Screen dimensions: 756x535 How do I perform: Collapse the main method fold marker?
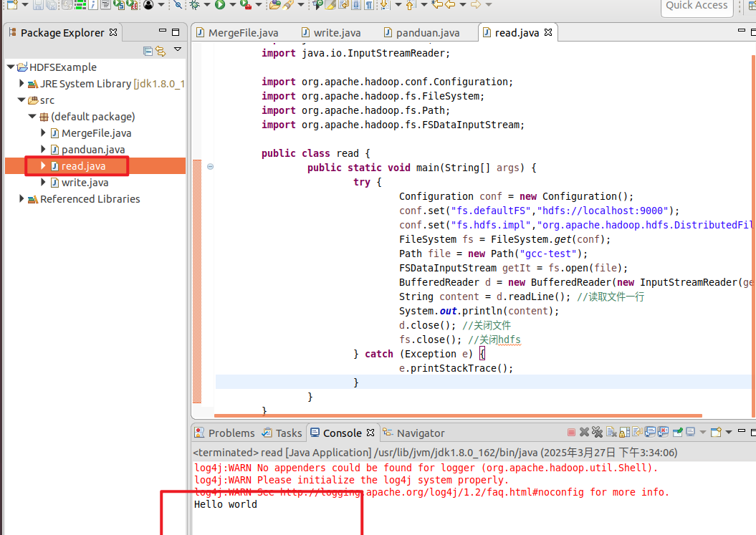(x=210, y=167)
